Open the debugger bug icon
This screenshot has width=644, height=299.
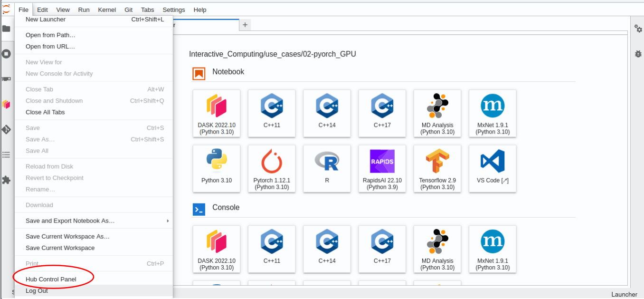pos(638,54)
